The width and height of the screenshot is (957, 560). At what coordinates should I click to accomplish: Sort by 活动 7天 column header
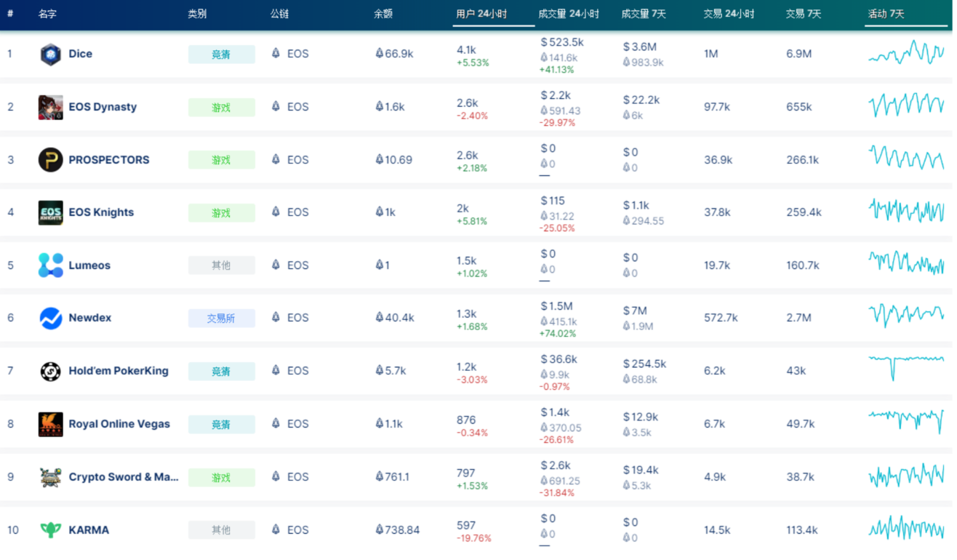(x=886, y=14)
